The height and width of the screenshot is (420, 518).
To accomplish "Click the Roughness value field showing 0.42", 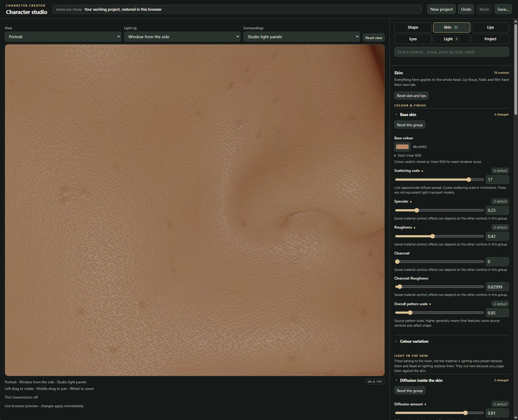I will coord(497,236).
